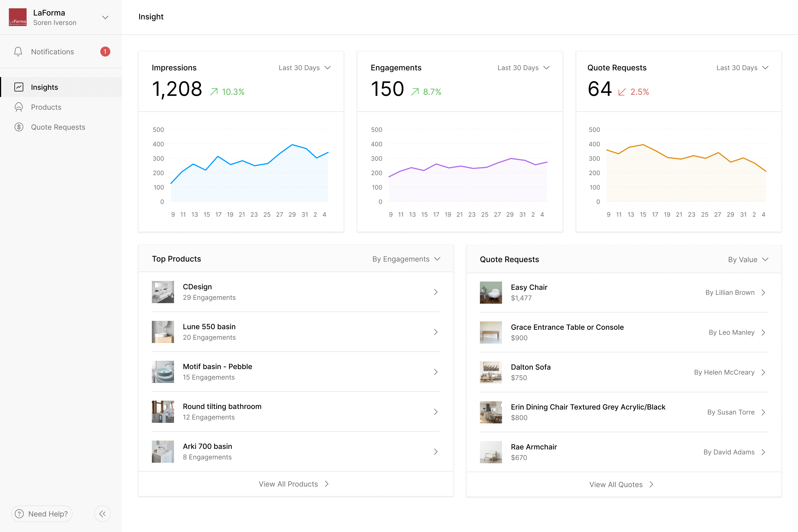798x532 pixels.
Task: Click the Quote Requests dollar icon
Action: (19, 127)
